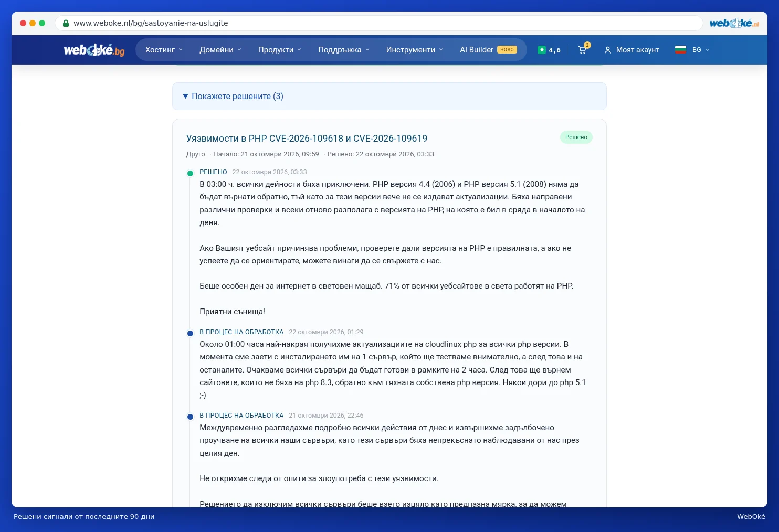Collapse the Покажете решените (3) section
Viewport: 779px width, 532px height.
389,97
